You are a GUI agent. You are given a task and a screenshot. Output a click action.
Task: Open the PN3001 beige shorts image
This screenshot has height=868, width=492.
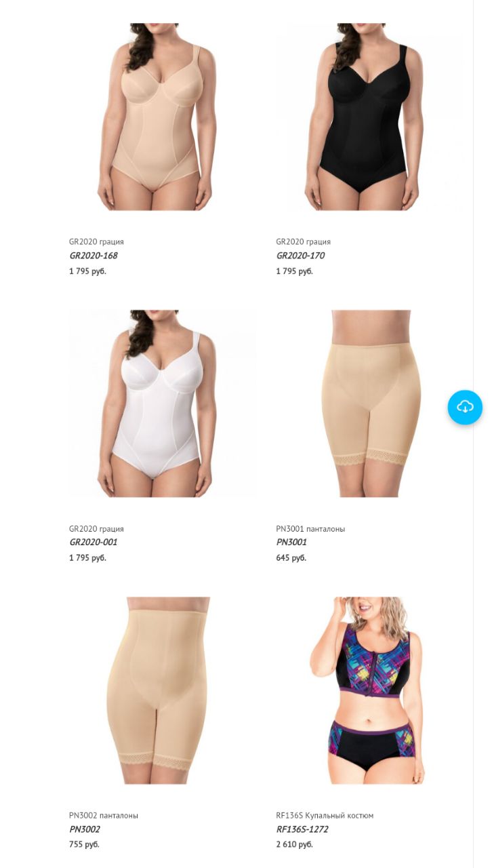click(x=369, y=403)
